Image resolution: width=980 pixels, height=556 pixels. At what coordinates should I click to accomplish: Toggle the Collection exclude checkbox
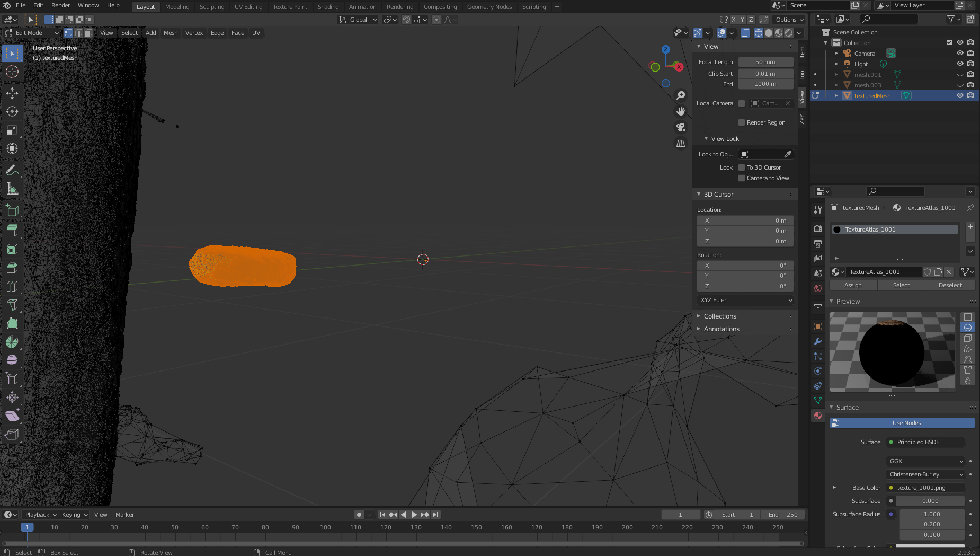949,42
